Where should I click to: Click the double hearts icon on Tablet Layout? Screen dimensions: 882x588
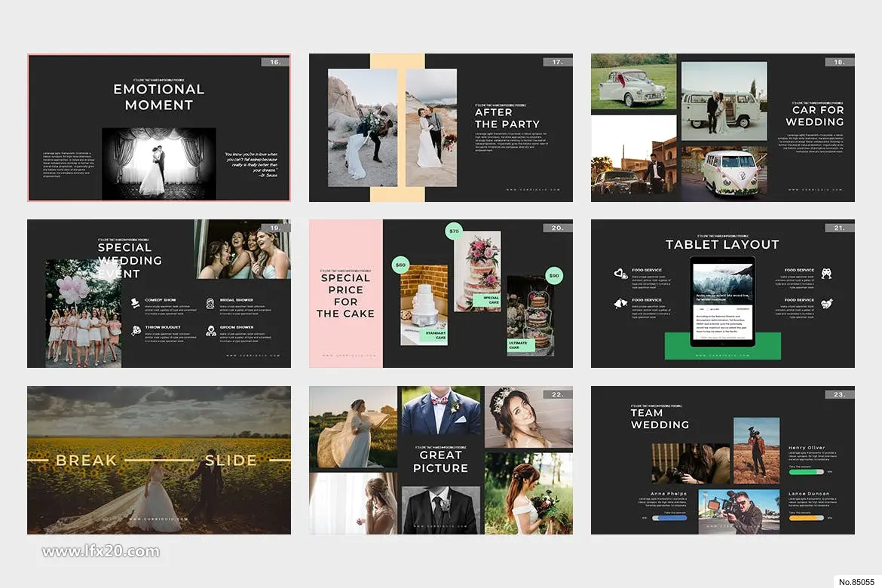pos(620,274)
